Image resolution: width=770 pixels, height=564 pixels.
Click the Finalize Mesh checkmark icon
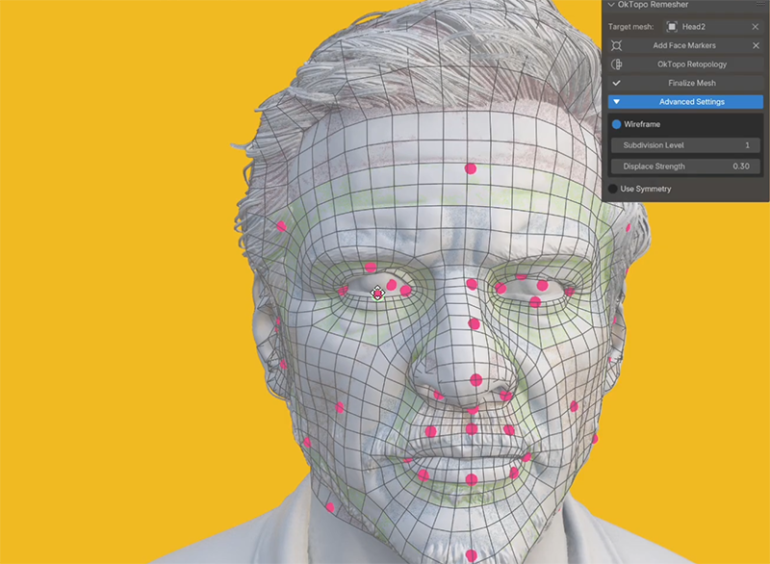[x=616, y=83]
